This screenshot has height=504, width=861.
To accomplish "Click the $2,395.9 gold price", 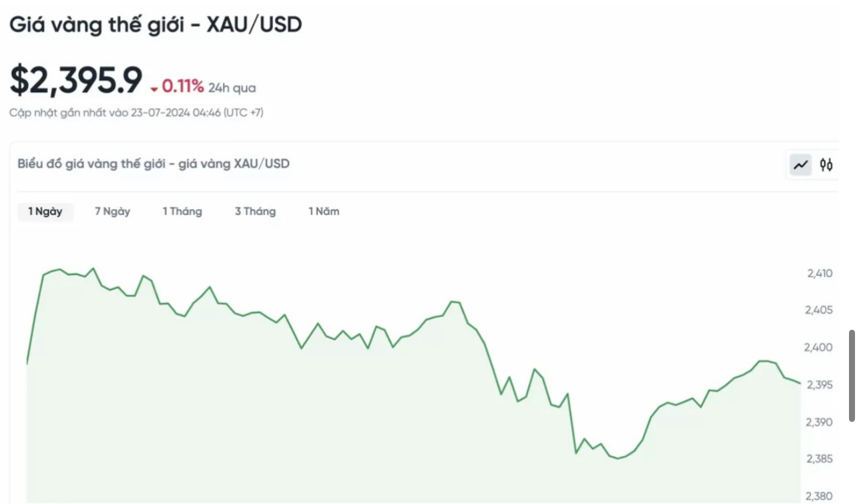I will tap(76, 81).
